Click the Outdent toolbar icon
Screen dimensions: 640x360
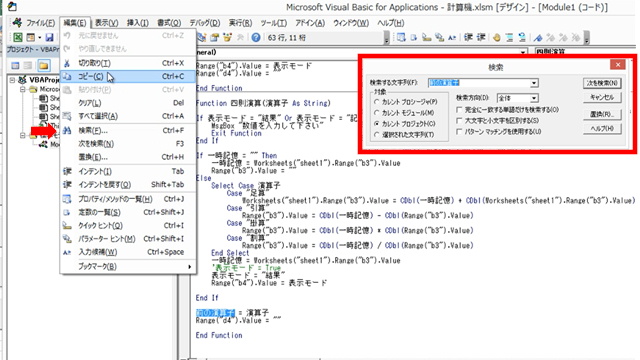tap(481, 38)
